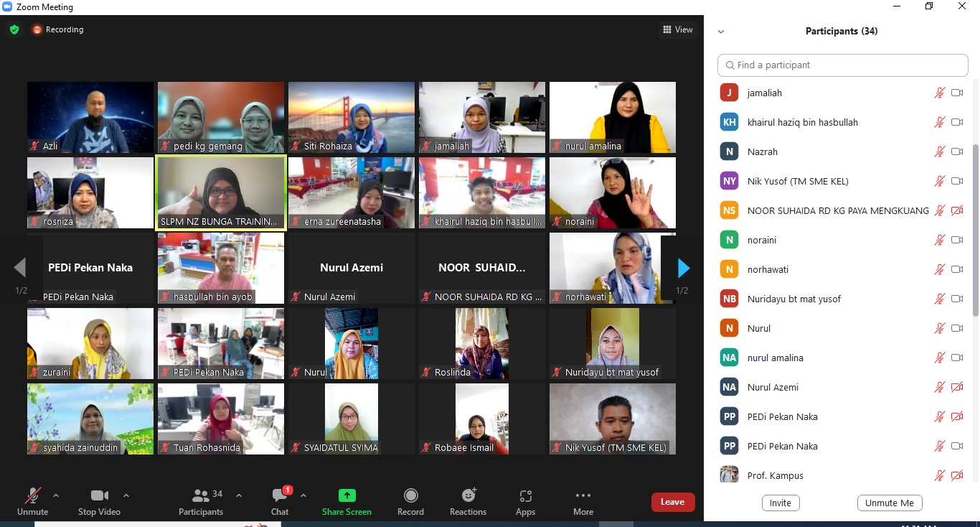Stop Video using the camera button
Image resolution: width=980 pixels, height=527 pixels.
coord(99,496)
